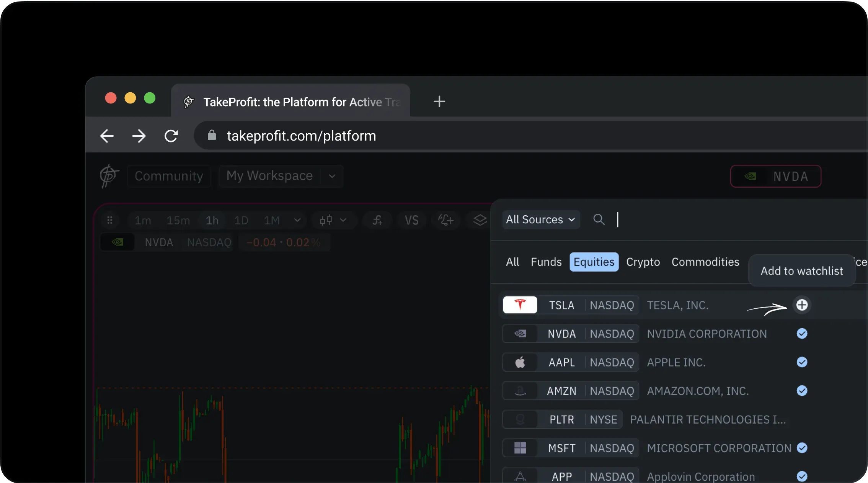Viewport: 868px width, 483px height.
Task: Toggle the AMZN watchlist checkmark
Action: point(802,391)
